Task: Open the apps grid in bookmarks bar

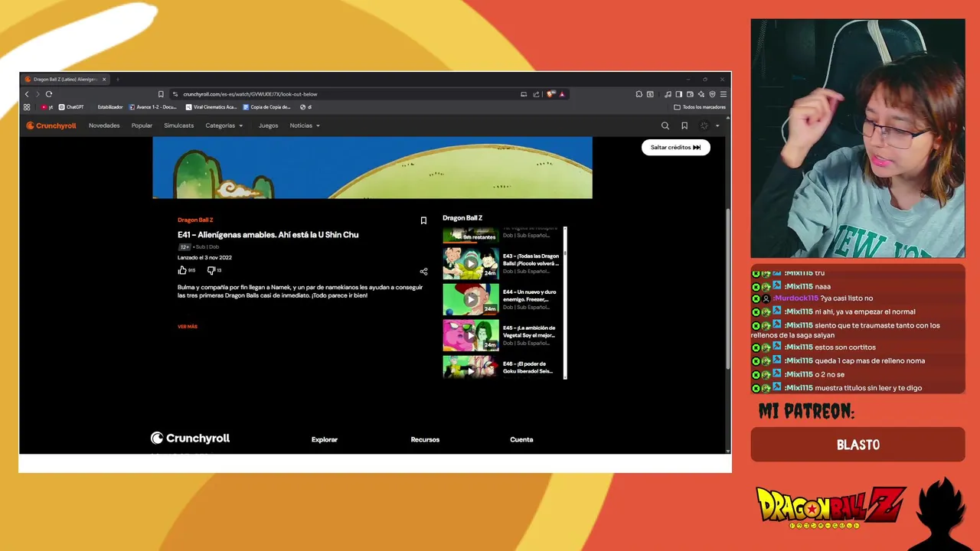Action: point(27,107)
